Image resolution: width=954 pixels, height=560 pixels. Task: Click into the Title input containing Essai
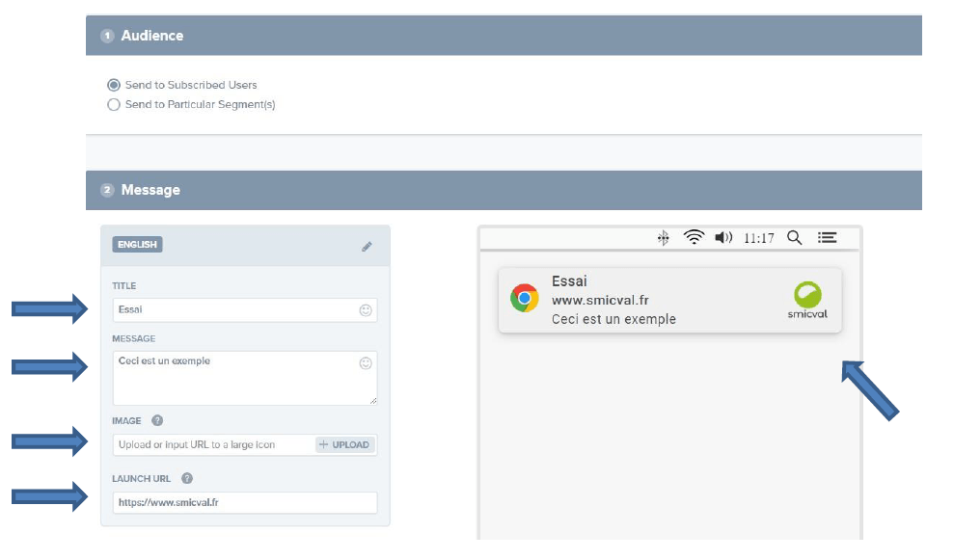(232, 310)
